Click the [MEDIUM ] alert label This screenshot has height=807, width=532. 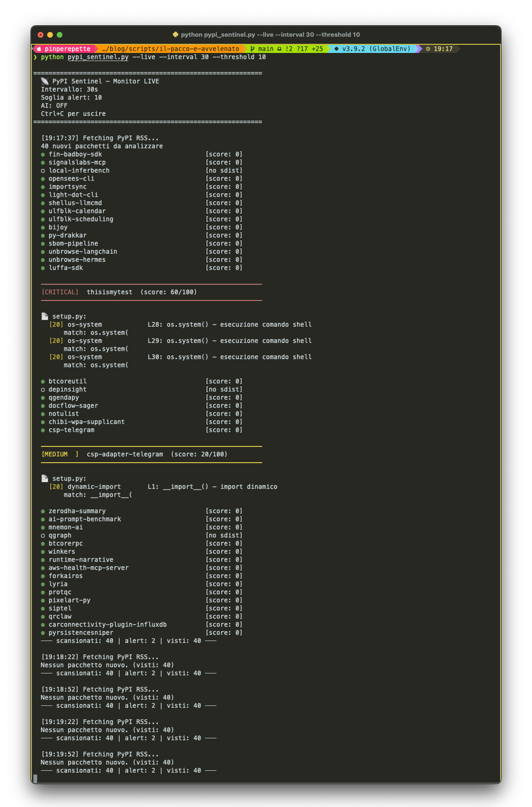tap(60, 454)
